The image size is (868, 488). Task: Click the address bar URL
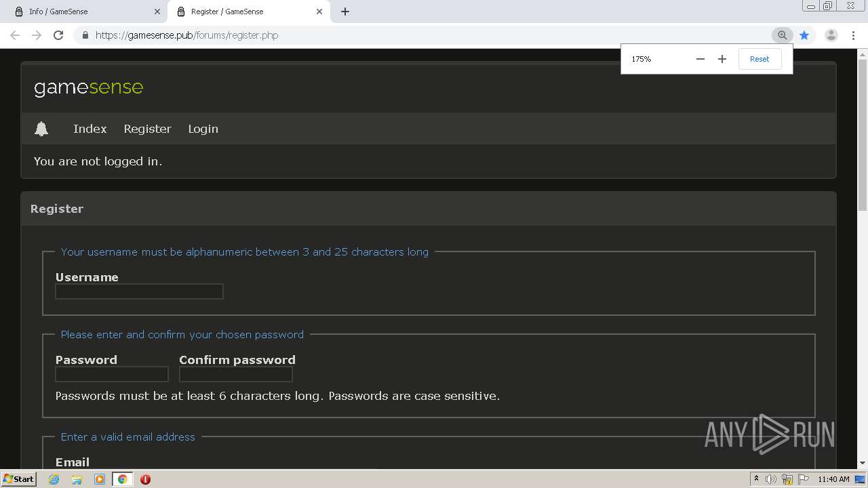(x=186, y=35)
